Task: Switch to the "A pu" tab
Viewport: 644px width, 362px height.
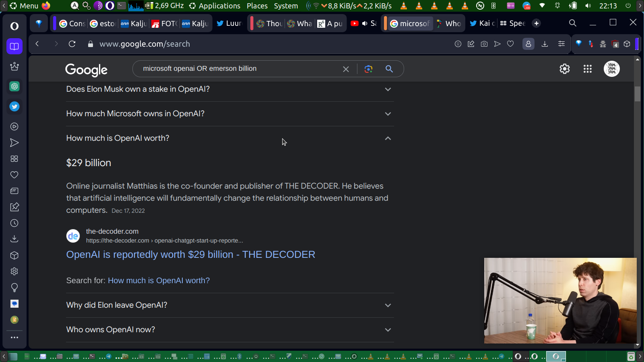Action: [330, 23]
